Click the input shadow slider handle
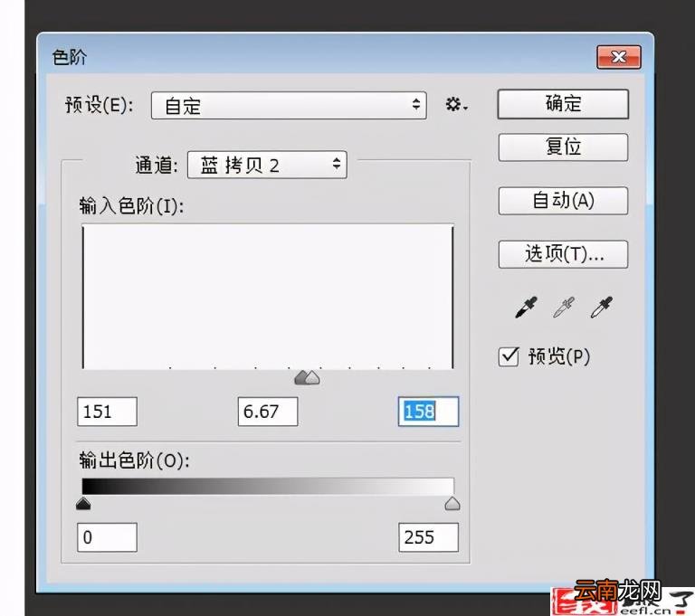The width and height of the screenshot is (695, 616). pyautogui.click(x=302, y=377)
